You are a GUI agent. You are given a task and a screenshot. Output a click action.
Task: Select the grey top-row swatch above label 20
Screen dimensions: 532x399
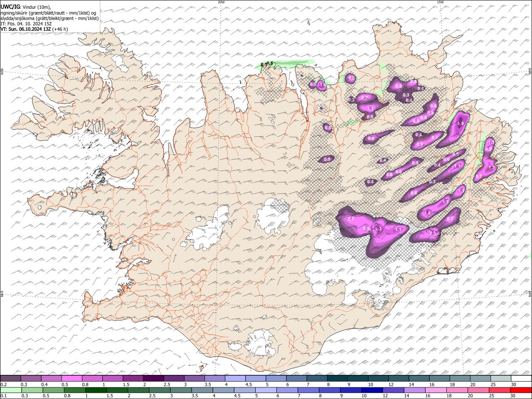click(x=480, y=379)
